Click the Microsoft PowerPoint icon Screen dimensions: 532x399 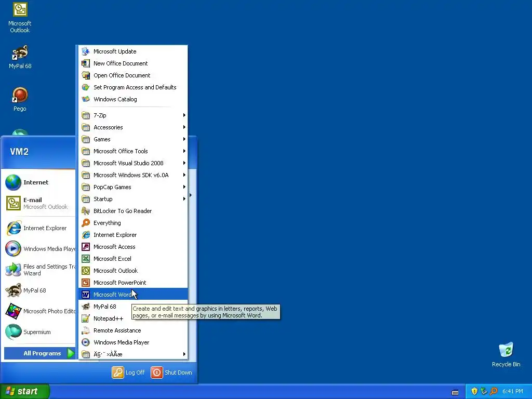point(86,283)
